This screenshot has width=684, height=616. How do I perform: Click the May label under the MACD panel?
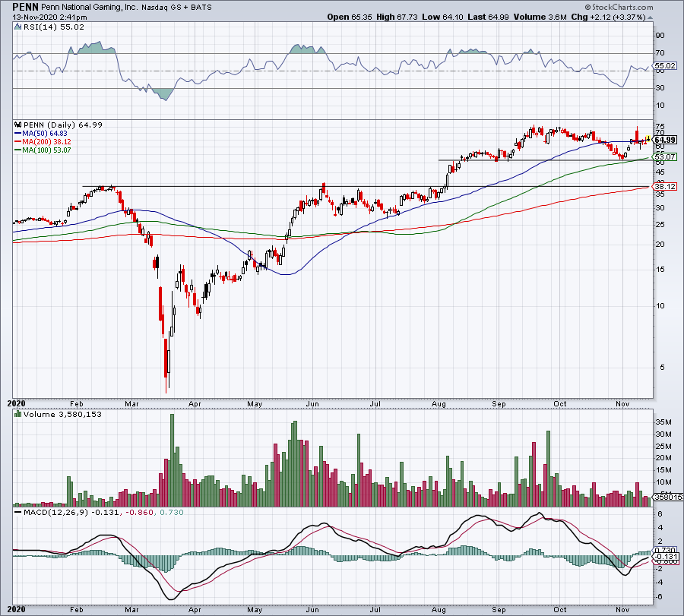[x=255, y=609]
